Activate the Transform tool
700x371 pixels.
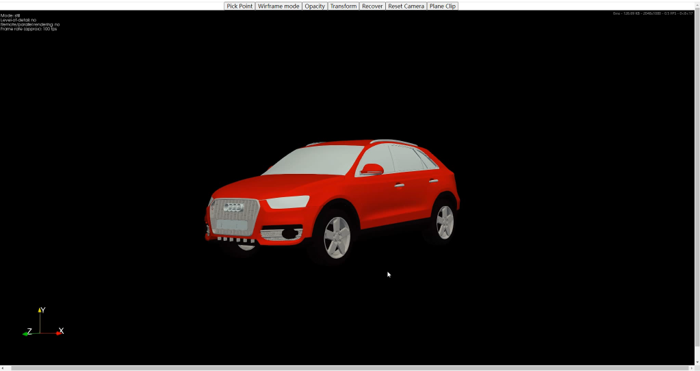343,6
